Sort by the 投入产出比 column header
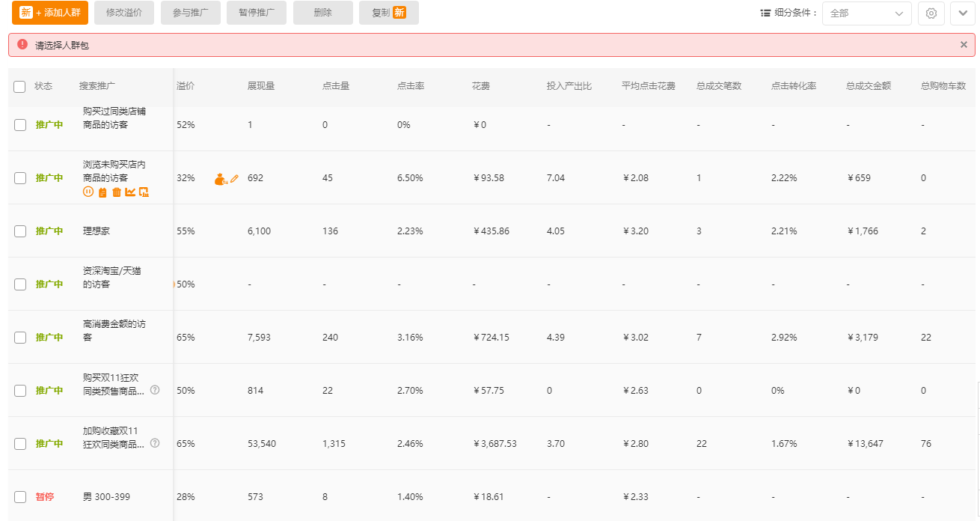Image resolution: width=980 pixels, height=521 pixels. pos(569,86)
